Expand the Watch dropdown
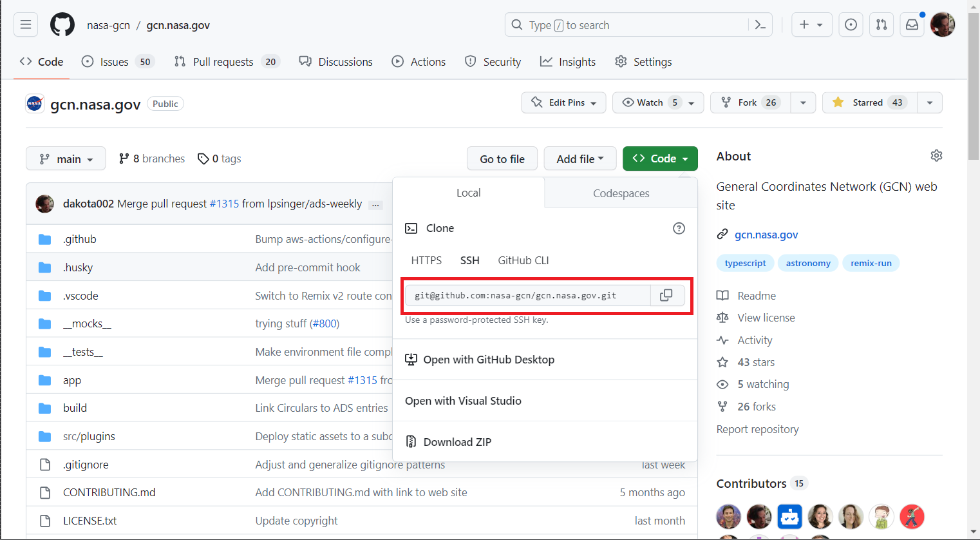This screenshot has width=980, height=540. (658, 102)
